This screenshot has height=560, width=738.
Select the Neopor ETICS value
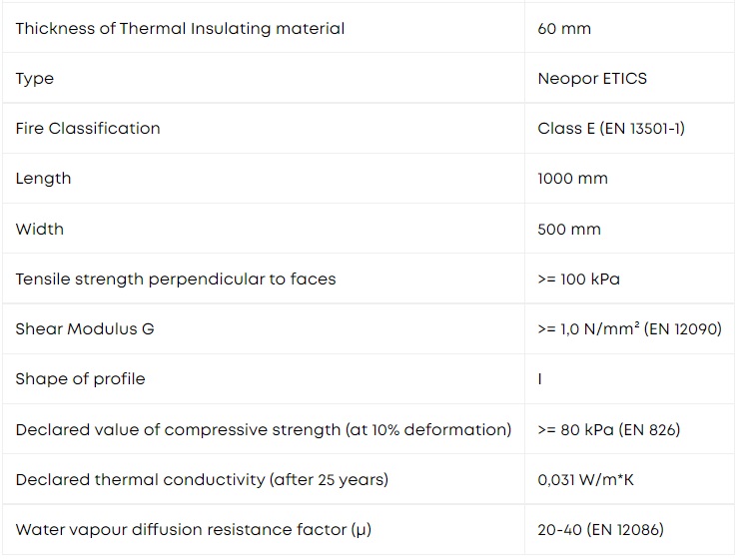(592, 79)
